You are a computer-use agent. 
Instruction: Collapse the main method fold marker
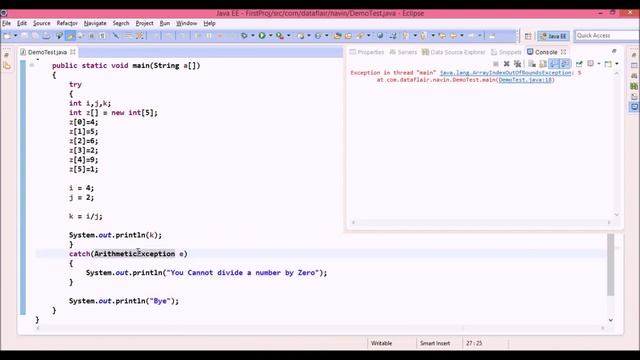click(31, 65)
